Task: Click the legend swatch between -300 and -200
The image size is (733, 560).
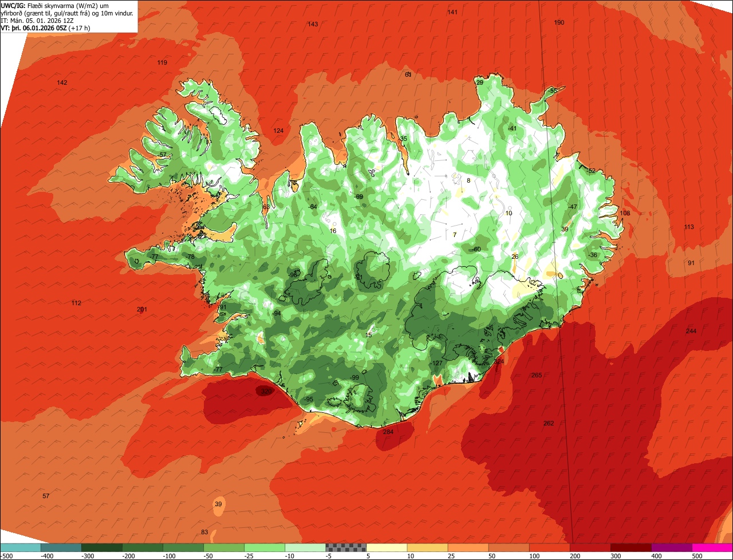Action: [101, 547]
